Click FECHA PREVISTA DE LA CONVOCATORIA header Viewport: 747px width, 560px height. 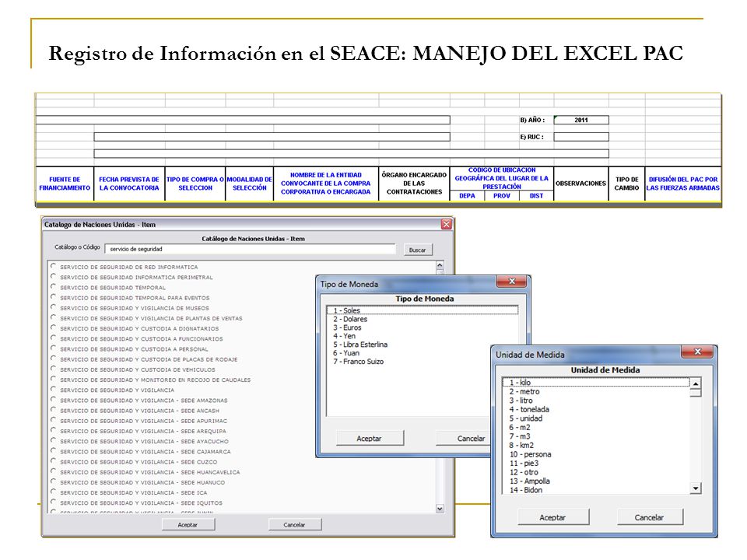pyautogui.click(x=129, y=184)
